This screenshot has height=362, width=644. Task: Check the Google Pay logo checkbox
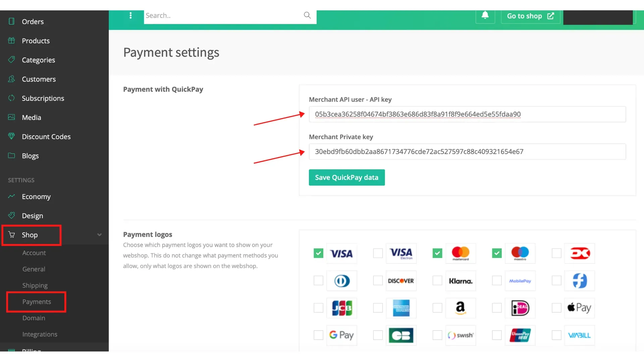318,335
